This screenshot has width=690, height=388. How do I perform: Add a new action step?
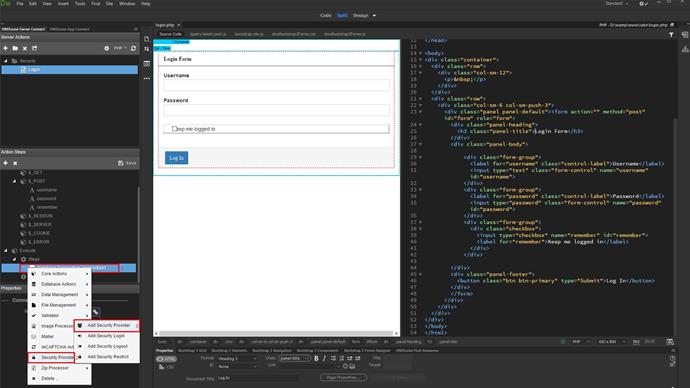(x=5, y=163)
